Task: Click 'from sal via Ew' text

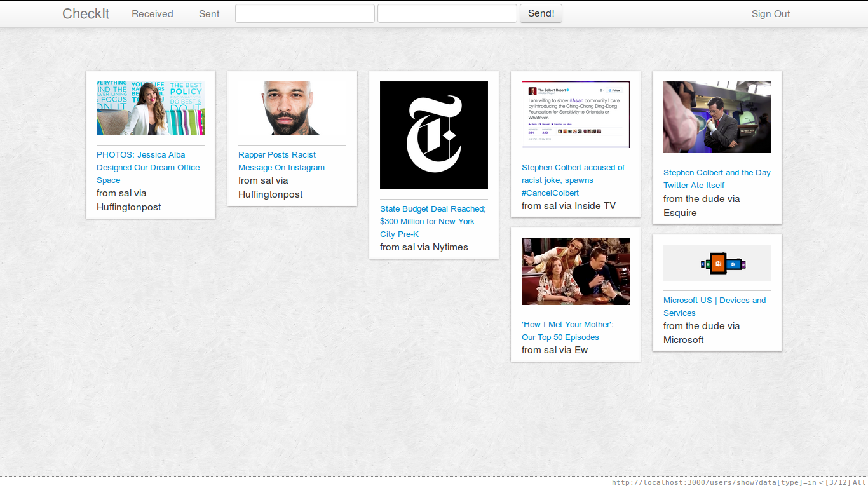Action: 555,350
